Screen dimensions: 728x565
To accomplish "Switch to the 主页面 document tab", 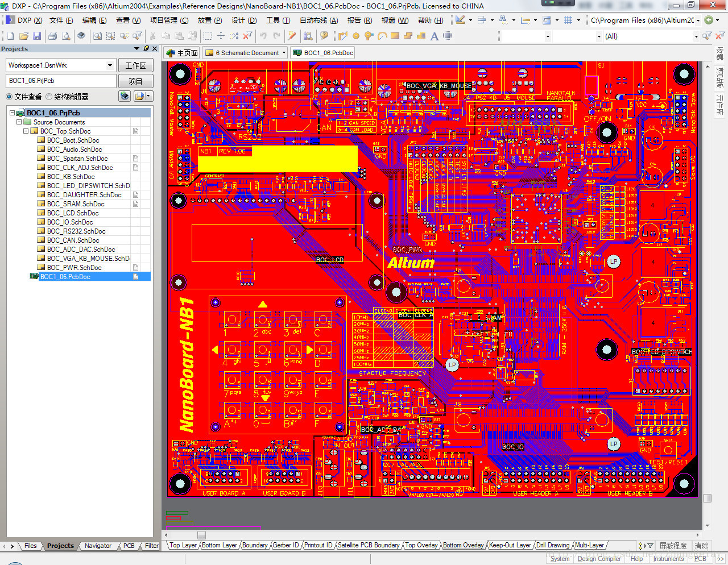I will pyautogui.click(x=182, y=53).
